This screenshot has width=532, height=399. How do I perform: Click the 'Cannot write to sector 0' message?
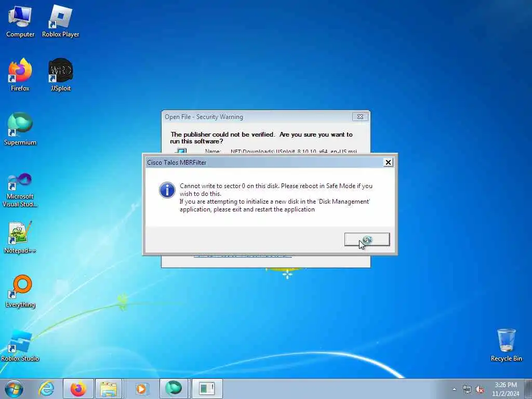pyautogui.click(x=276, y=190)
